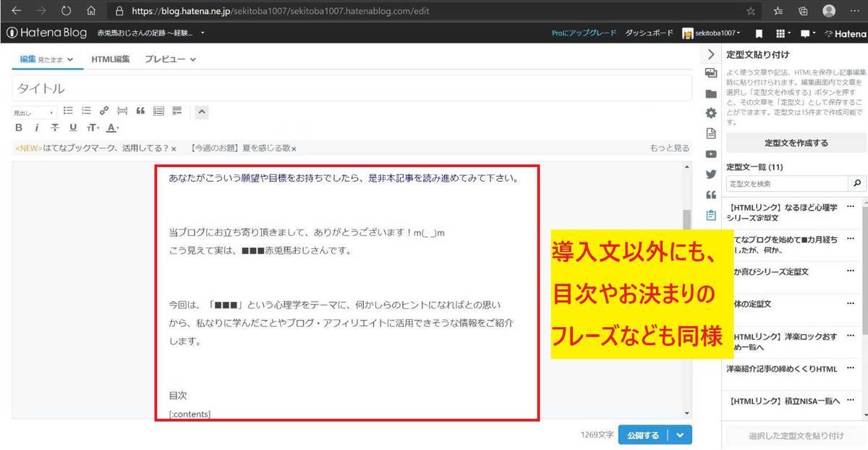Click the もっと見る link
The height and width of the screenshot is (450, 868).
pyautogui.click(x=669, y=148)
